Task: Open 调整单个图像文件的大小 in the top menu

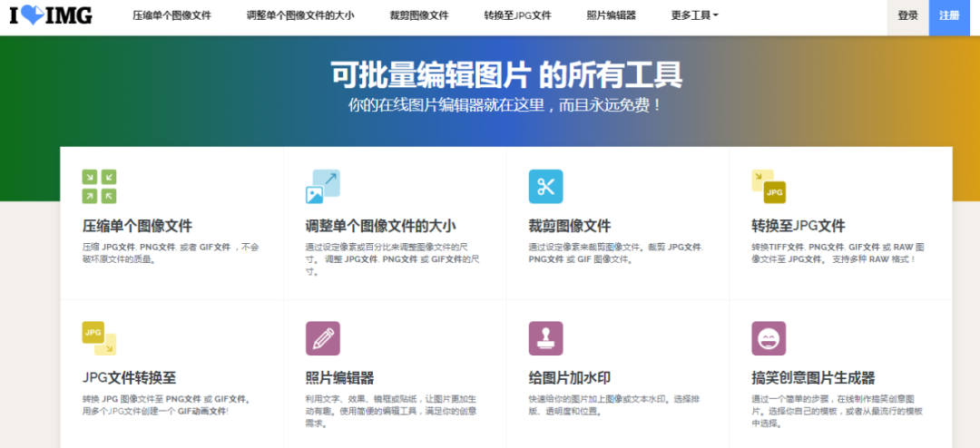Action: [x=300, y=15]
